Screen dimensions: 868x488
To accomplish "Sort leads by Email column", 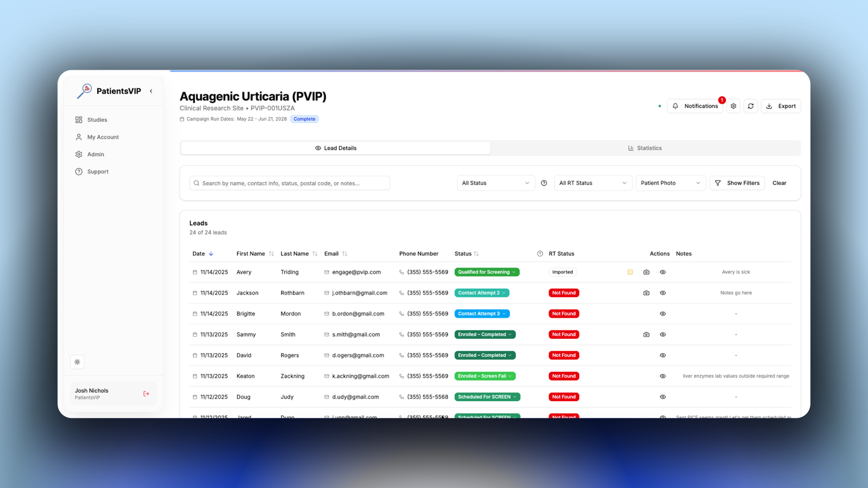I will (344, 254).
